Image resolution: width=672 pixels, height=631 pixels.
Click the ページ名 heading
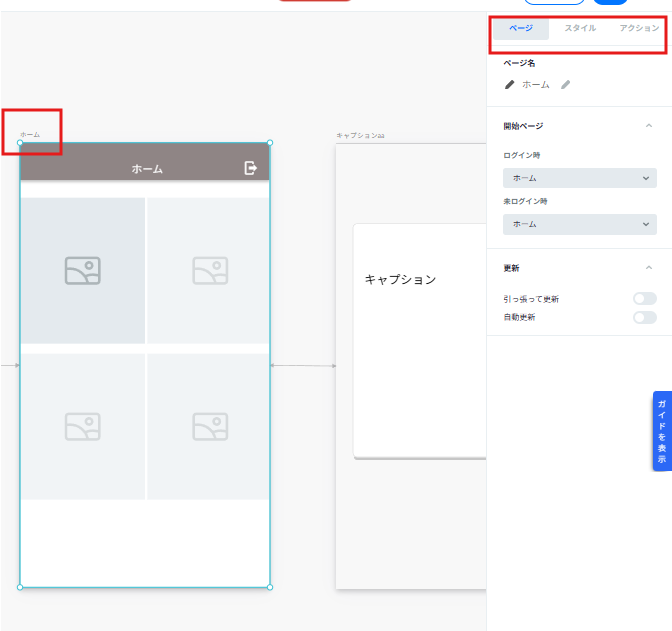click(519, 63)
